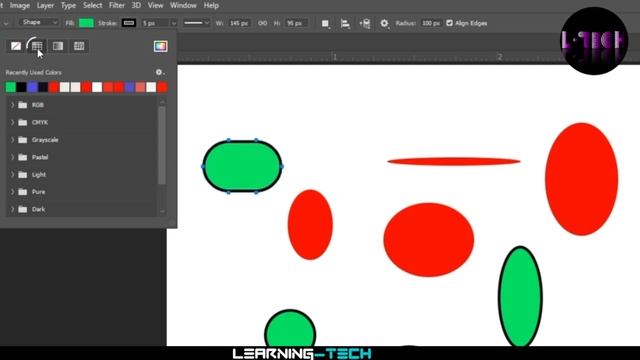Image resolution: width=640 pixels, height=360 pixels.
Task: Click the Pure folder icon
Action: click(x=23, y=192)
